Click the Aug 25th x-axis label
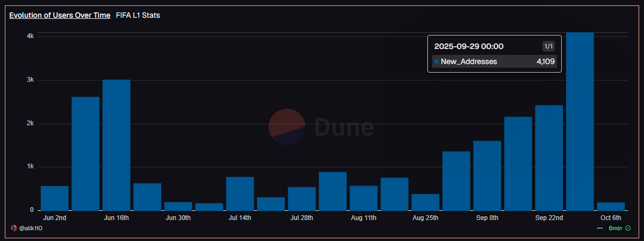The width and height of the screenshot is (644, 241). click(x=426, y=217)
